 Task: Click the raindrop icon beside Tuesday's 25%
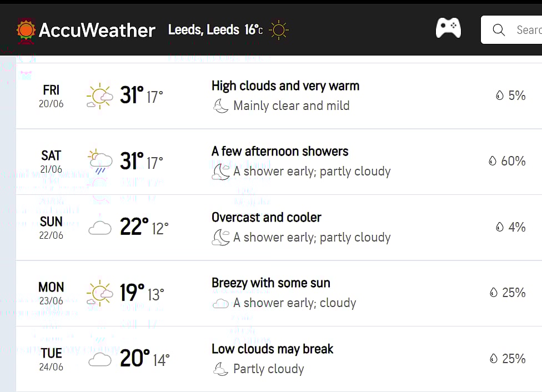[x=493, y=358]
